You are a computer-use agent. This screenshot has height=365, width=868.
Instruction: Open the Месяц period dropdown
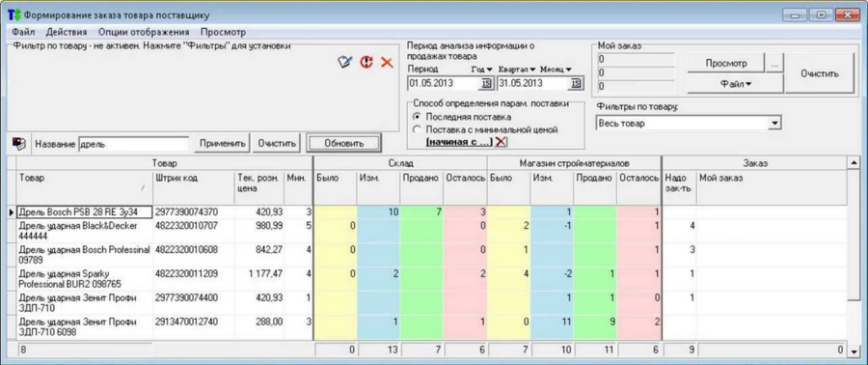(556, 70)
